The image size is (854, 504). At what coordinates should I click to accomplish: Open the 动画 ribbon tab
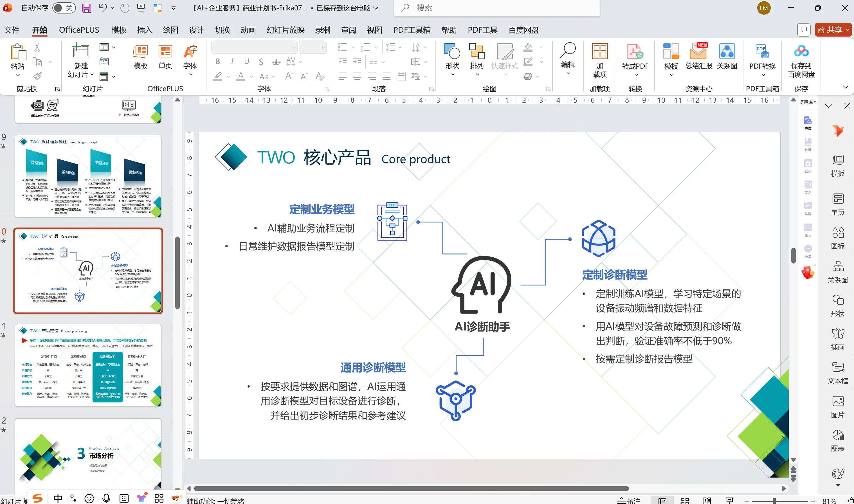(x=248, y=30)
